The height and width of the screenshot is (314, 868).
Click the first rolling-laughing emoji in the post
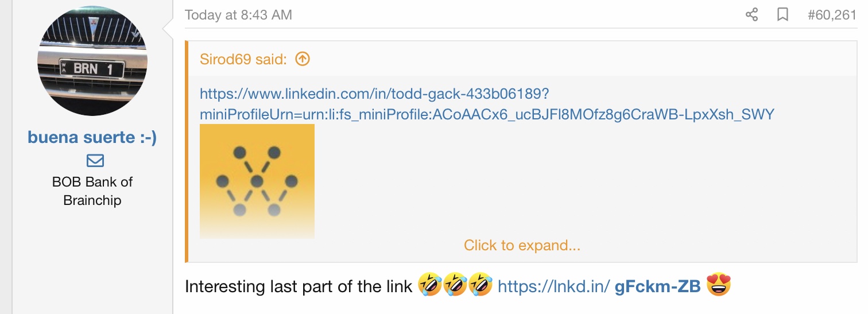(429, 285)
